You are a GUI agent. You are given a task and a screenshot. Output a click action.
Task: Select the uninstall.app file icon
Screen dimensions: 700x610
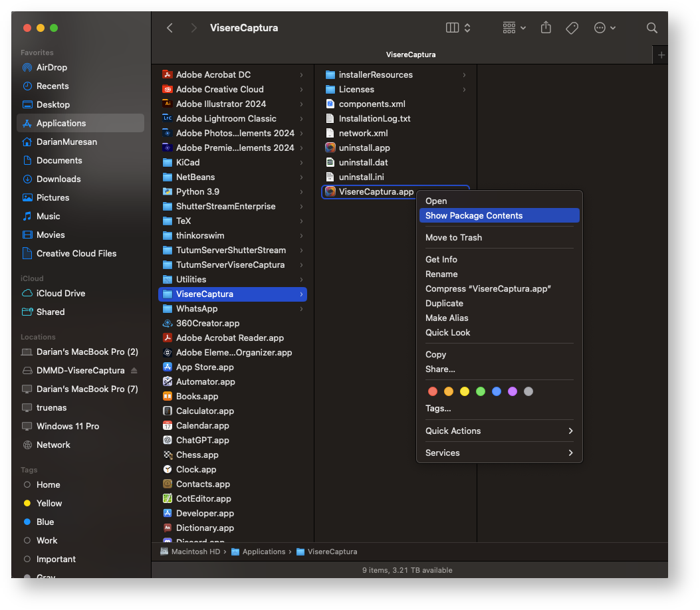[330, 148]
